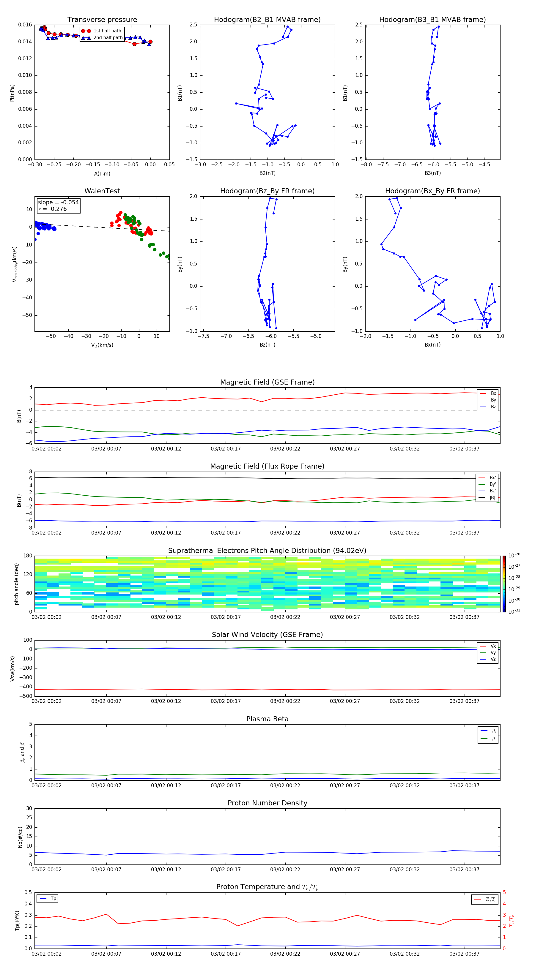
Task: Click the '10^-26' colorbar label
Action: [x=514, y=555]
